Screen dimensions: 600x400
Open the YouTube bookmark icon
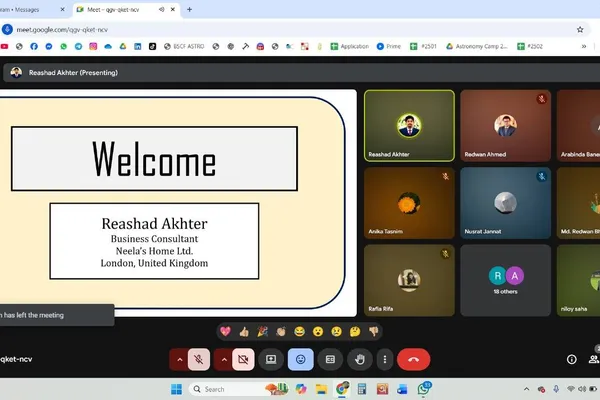(x=5, y=46)
